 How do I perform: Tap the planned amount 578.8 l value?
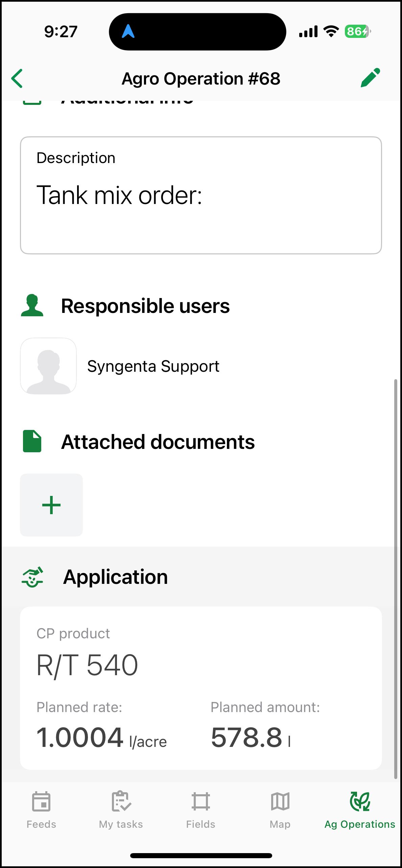click(251, 738)
